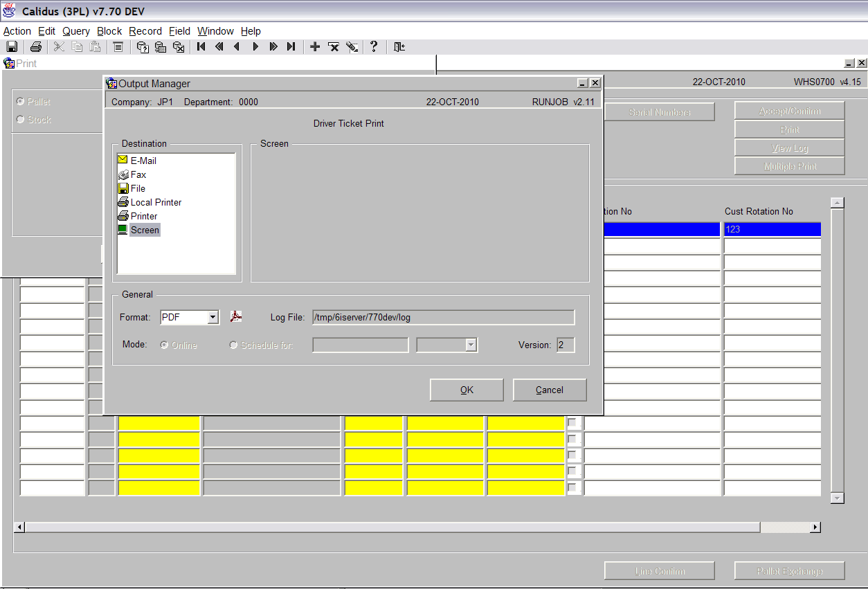Click the Enter Query toolbar icon
This screenshot has width=868, height=589.
pyautogui.click(x=143, y=46)
